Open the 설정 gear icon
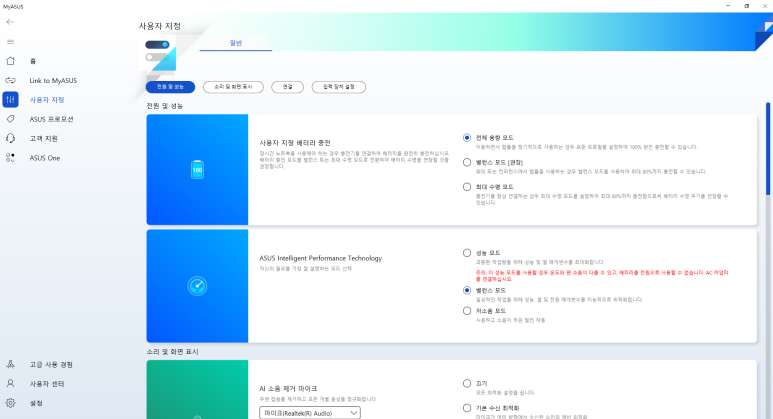This screenshot has height=419, width=773. click(10, 403)
